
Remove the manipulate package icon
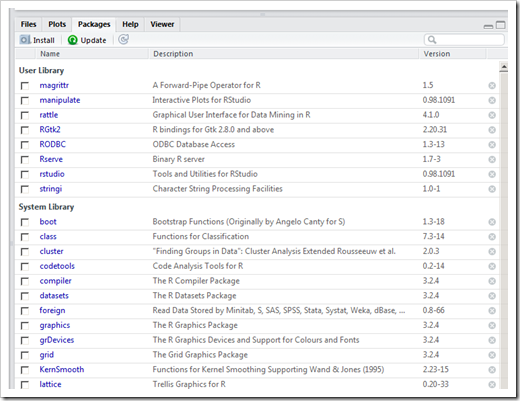pyautogui.click(x=492, y=100)
